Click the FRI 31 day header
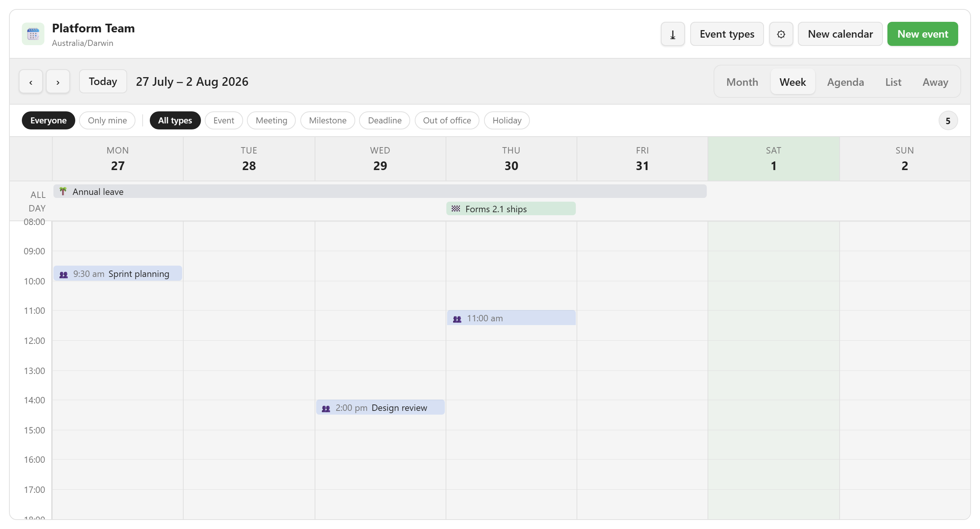 642,158
